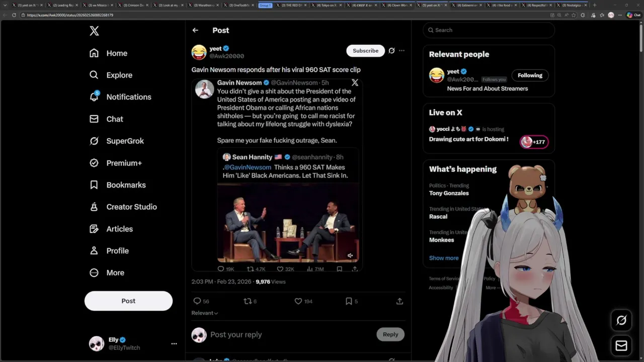The height and width of the screenshot is (362, 644).
Task: Open the post's three-dot options menu
Action: (401, 50)
